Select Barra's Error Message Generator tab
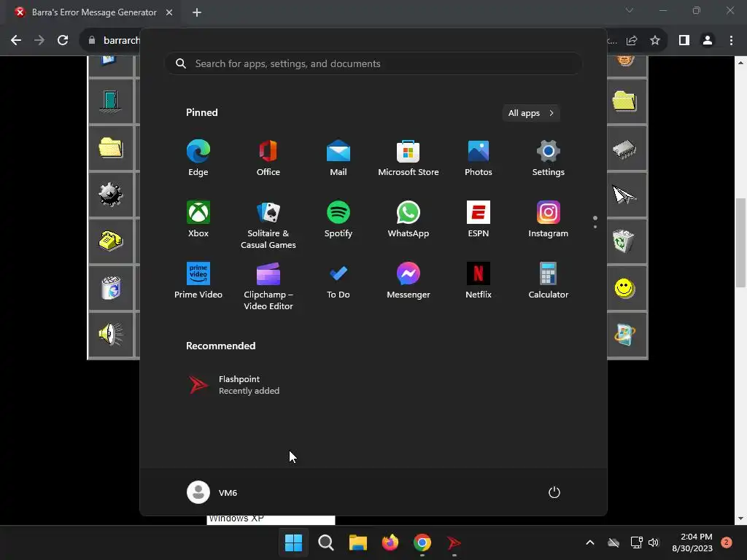 coord(94,12)
